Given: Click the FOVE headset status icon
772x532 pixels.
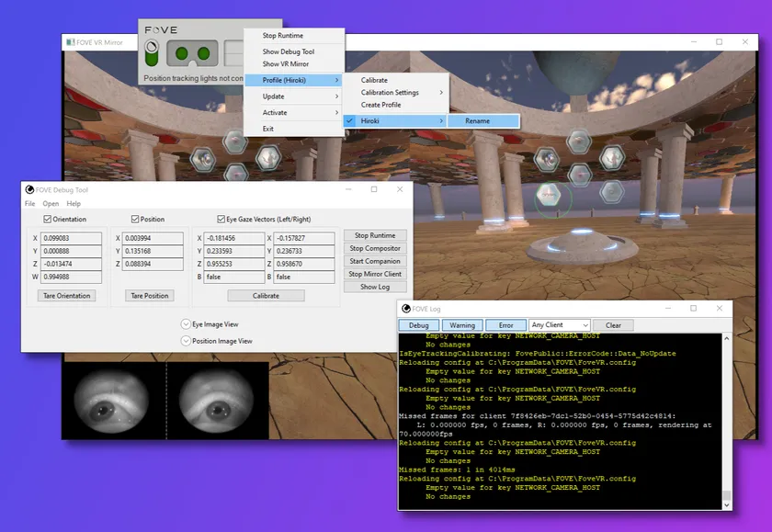Looking at the screenshot, I should pos(194,54).
